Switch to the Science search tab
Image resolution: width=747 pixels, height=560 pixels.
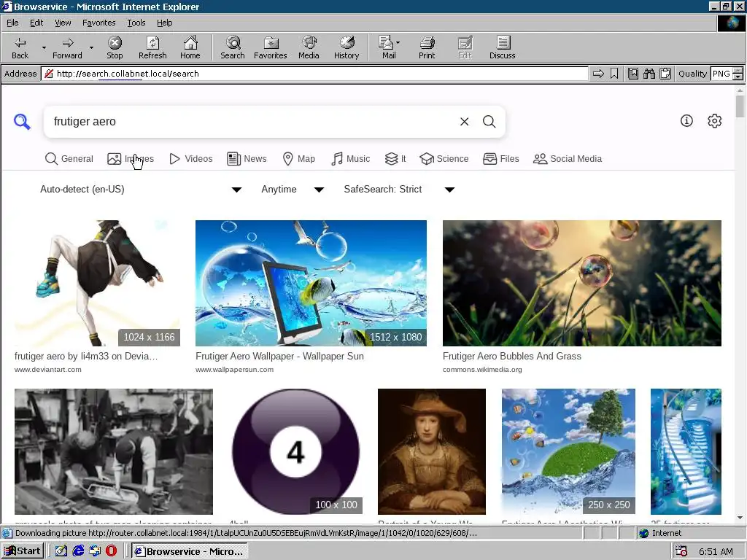[x=444, y=158]
